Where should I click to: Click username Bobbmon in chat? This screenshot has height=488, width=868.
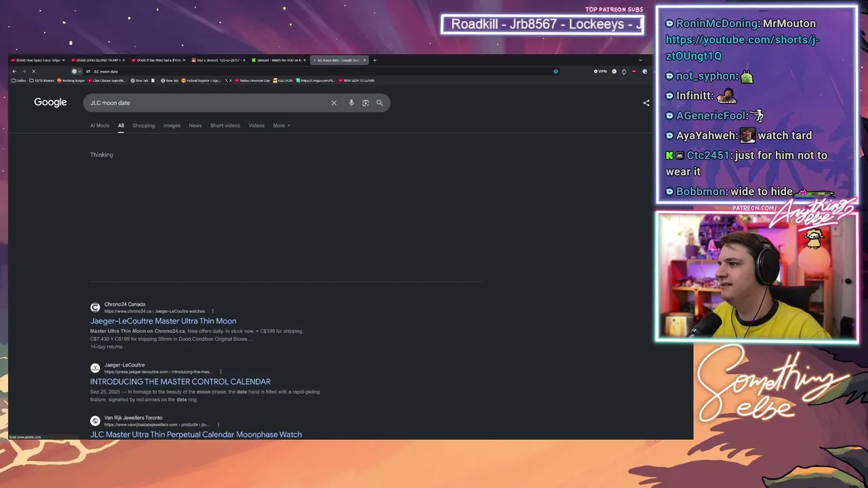tap(701, 192)
